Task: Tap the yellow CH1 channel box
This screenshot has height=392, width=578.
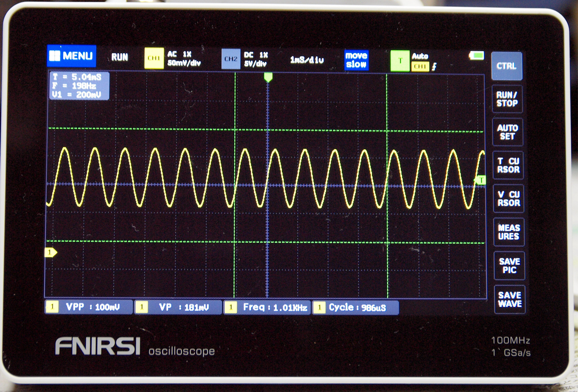Action: (x=154, y=58)
